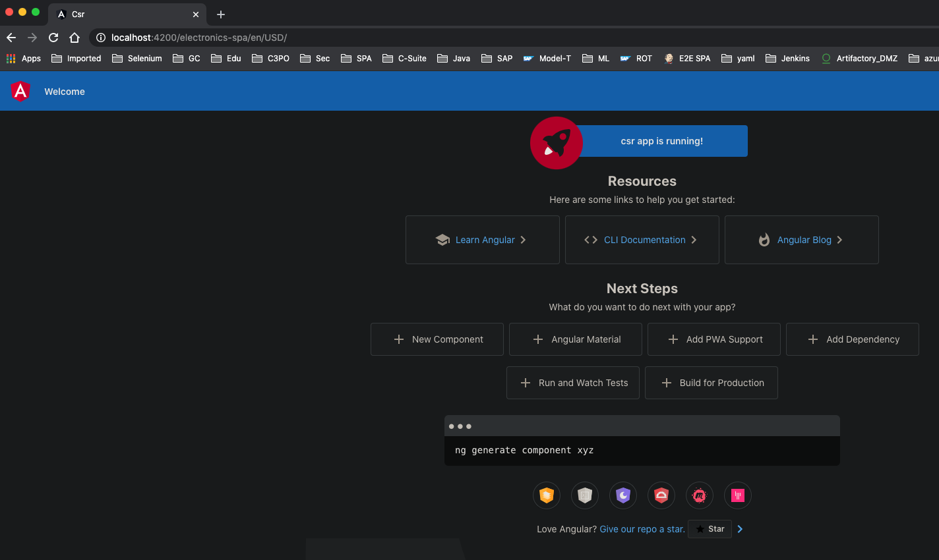The image size is (939, 560).
Task: Open the Angular CLI grey shield icon
Action: tap(585, 495)
